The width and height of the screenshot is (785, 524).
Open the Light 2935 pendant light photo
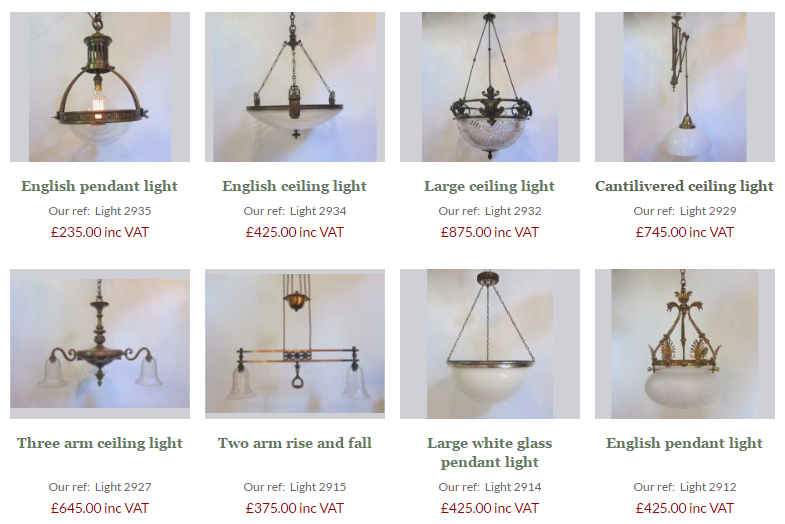[x=100, y=87]
